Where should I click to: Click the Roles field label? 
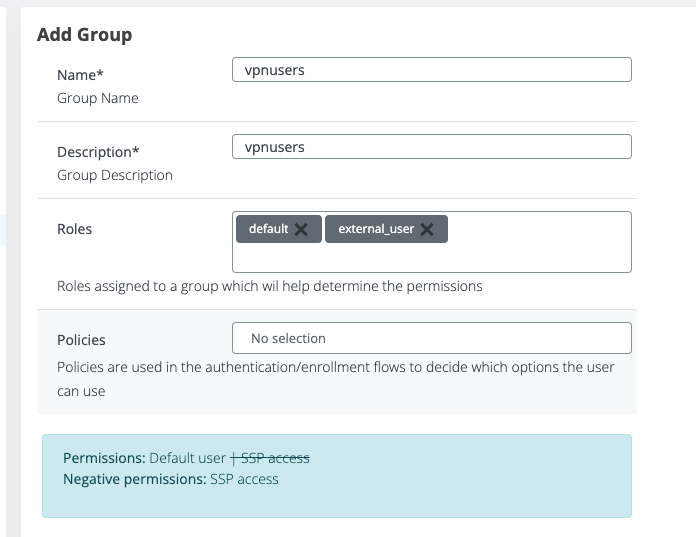pos(74,229)
